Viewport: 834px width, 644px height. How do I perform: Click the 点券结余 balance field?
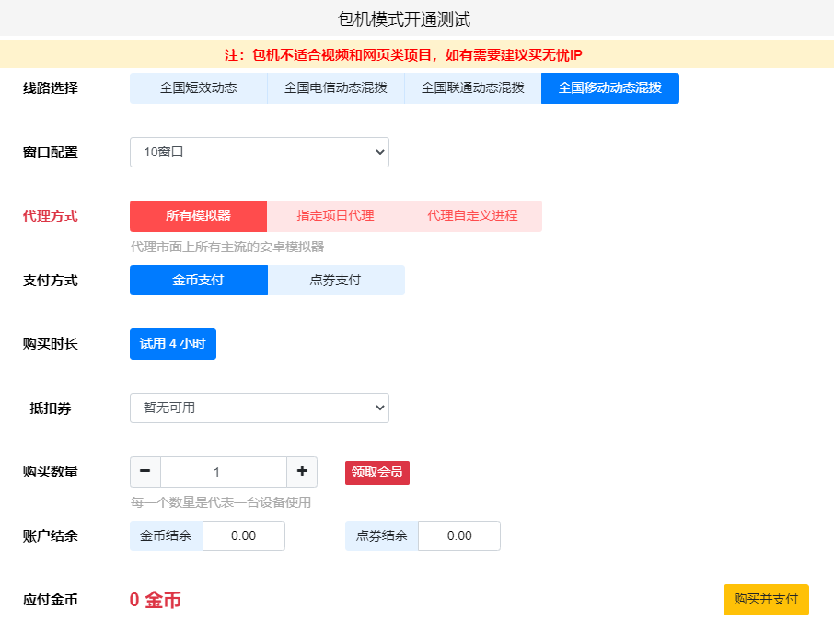[x=458, y=536]
